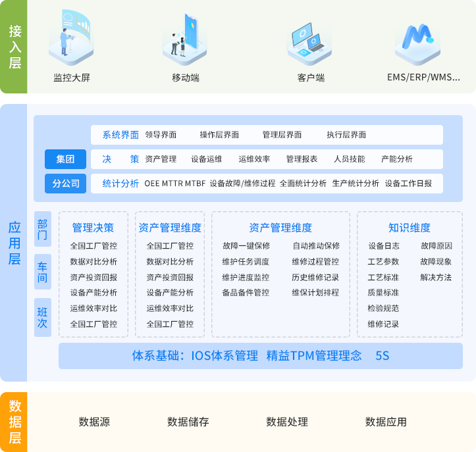Click the blue 应用层 layer label
Screen dimensions: 476x452
click(x=14, y=243)
